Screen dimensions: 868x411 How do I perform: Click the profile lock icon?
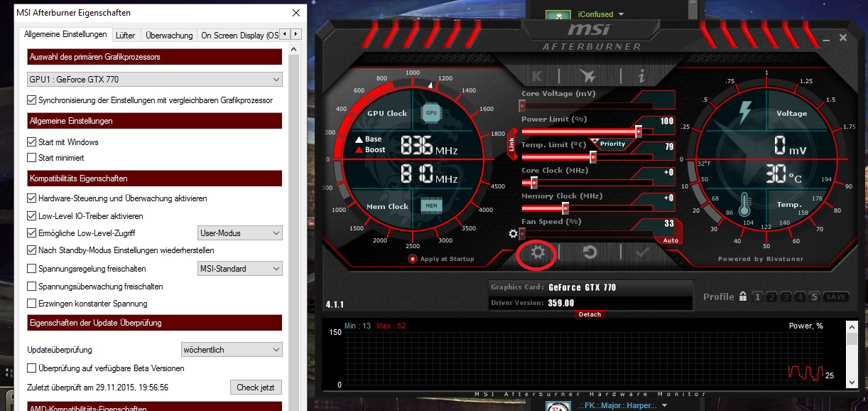coord(742,297)
